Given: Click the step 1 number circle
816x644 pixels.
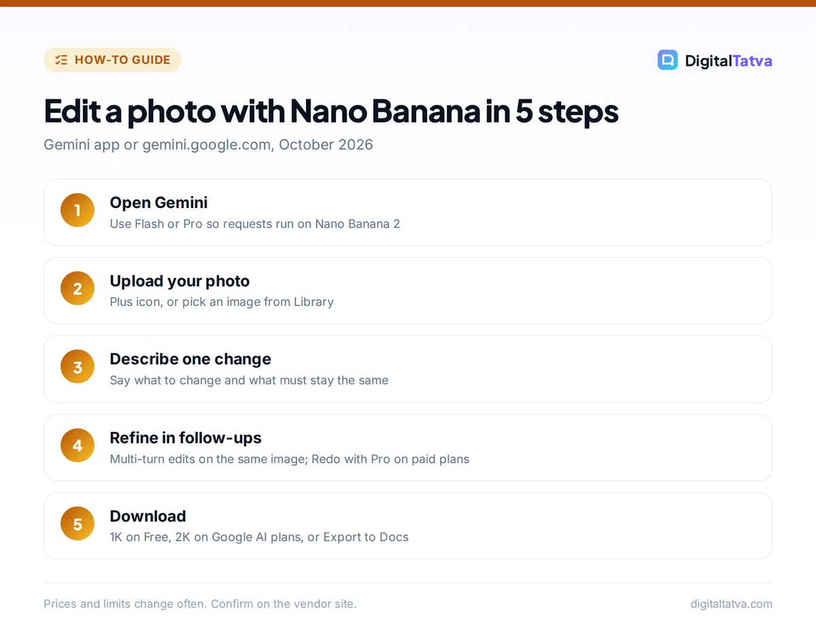Looking at the screenshot, I should tap(78, 210).
